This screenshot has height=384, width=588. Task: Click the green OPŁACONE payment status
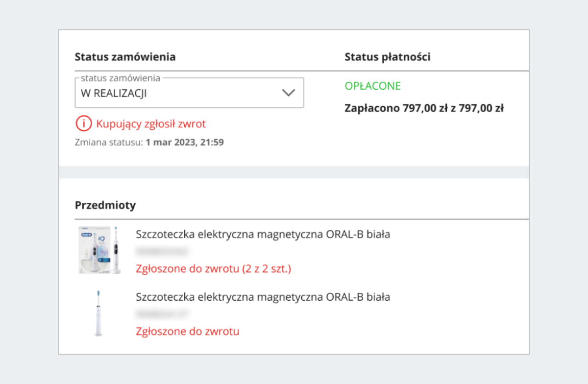372,86
